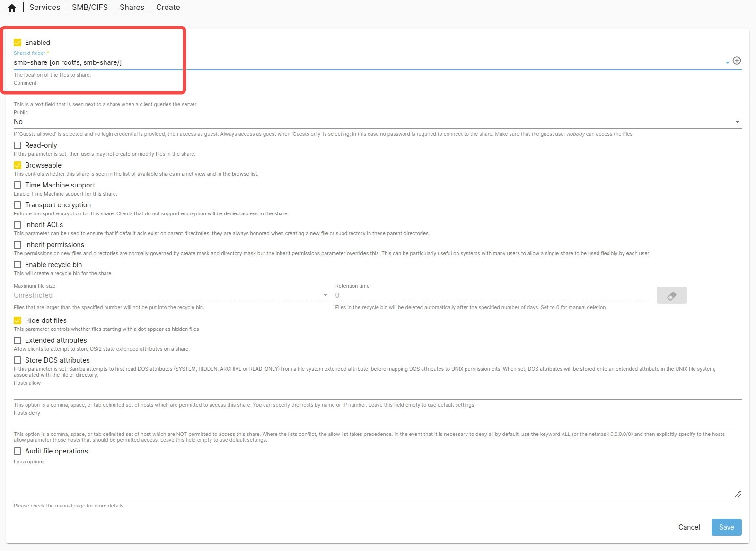Expand the Public dropdown
The image size is (756, 551).
click(737, 122)
